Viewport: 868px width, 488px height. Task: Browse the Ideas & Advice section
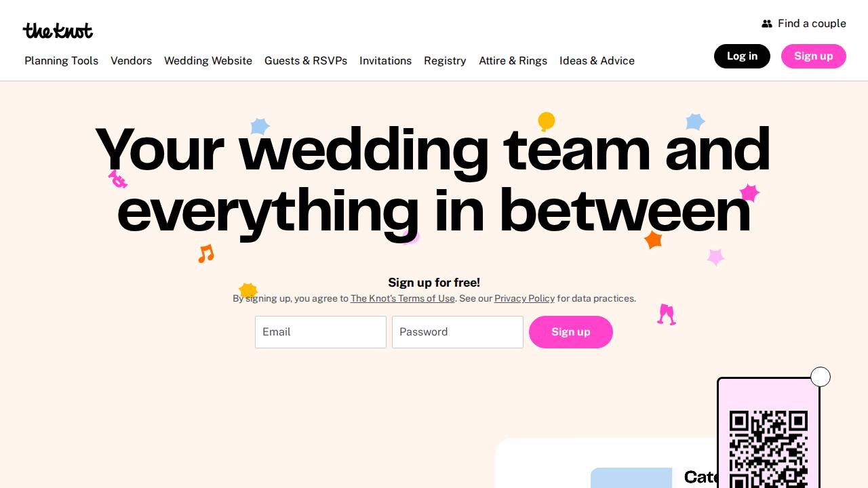(597, 61)
